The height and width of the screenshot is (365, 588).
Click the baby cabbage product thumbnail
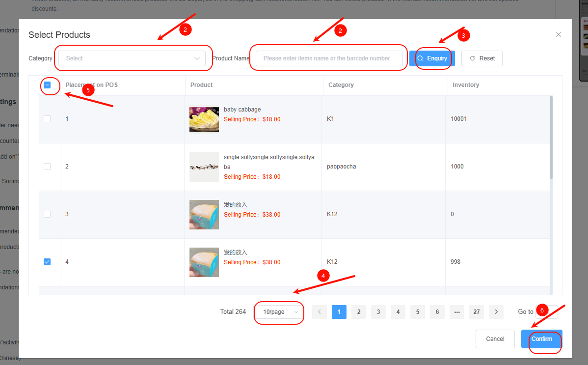204,119
